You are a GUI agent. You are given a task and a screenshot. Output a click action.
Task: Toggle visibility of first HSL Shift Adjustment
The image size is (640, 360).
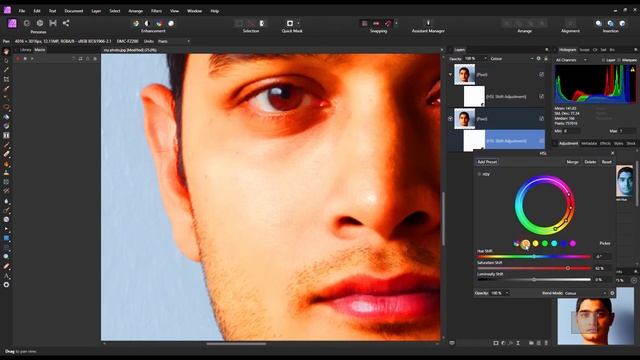542,97
